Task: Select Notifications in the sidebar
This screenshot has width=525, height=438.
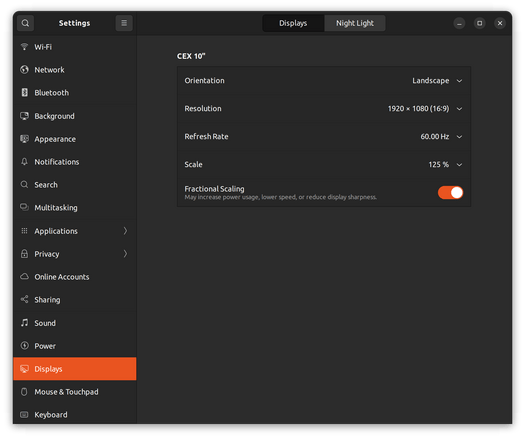Action: (x=75, y=162)
